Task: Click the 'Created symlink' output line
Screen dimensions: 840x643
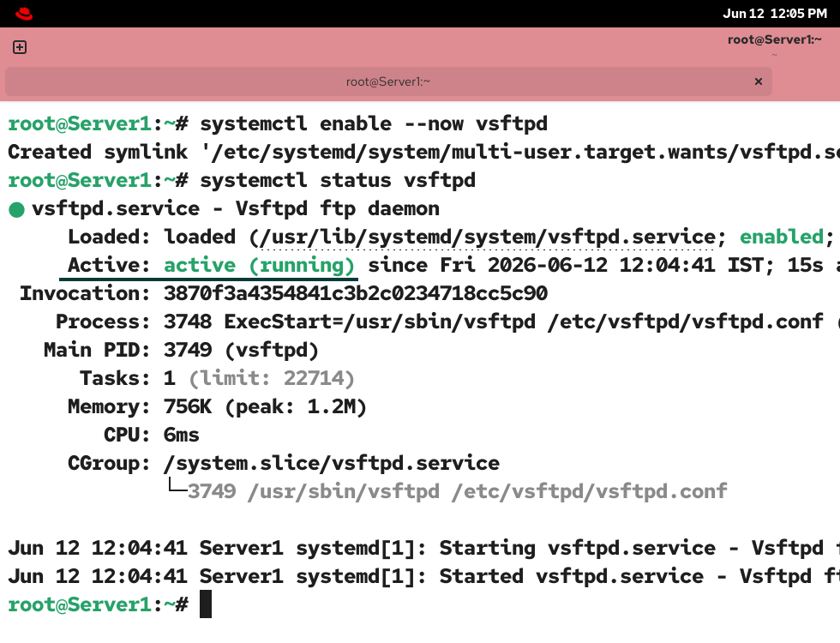Action: pos(423,153)
